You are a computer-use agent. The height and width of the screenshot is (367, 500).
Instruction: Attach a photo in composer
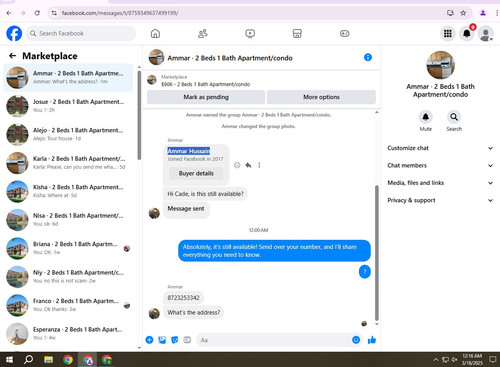point(162,340)
